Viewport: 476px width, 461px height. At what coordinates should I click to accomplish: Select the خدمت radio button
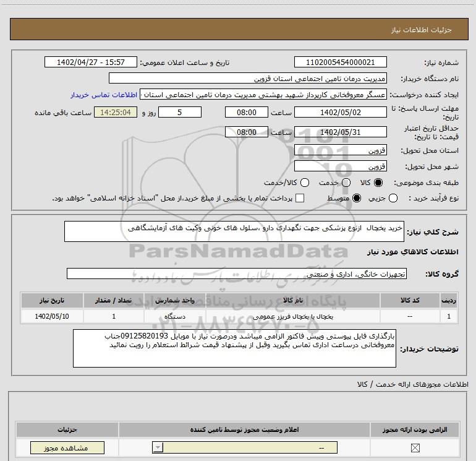click(x=346, y=183)
